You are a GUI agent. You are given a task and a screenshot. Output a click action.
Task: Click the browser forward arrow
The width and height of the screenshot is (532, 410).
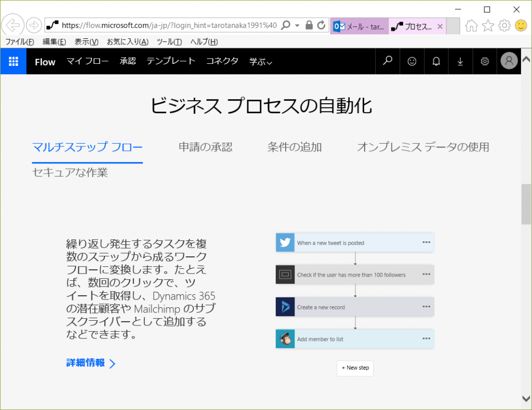click(x=34, y=25)
